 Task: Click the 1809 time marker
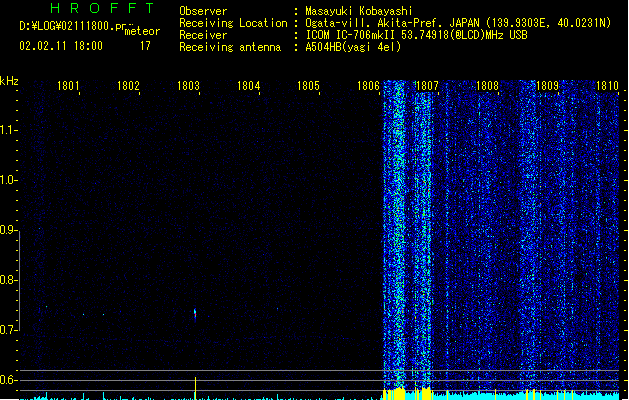[x=548, y=86]
